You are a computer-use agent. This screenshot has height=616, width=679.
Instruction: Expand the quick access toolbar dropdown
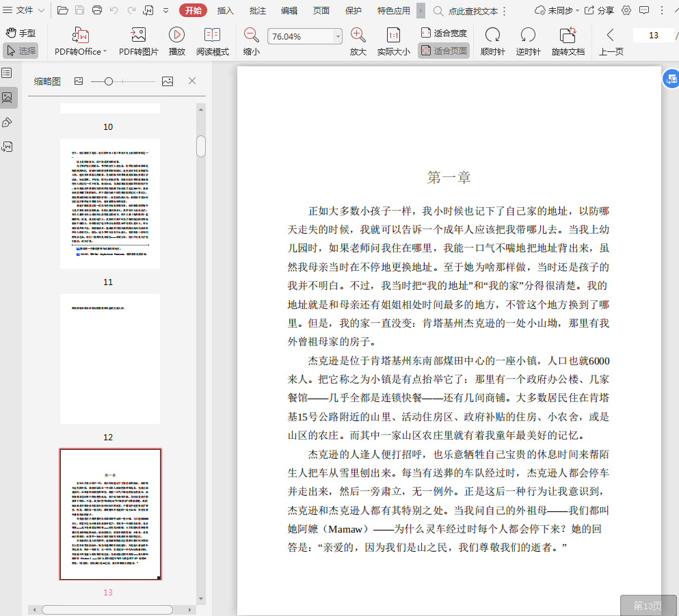(x=166, y=10)
